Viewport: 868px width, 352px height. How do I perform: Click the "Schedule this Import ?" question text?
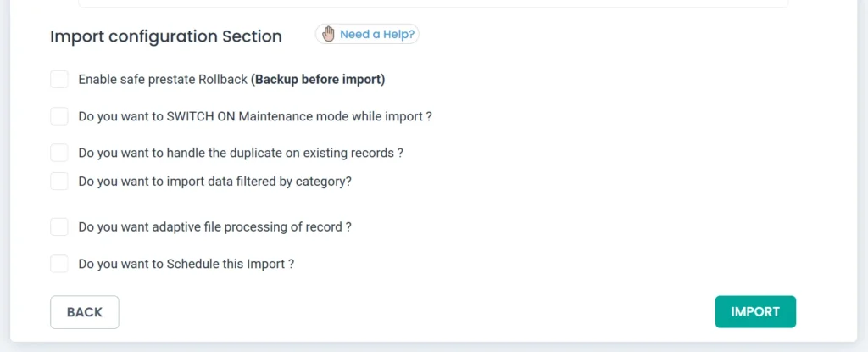pyautogui.click(x=186, y=264)
